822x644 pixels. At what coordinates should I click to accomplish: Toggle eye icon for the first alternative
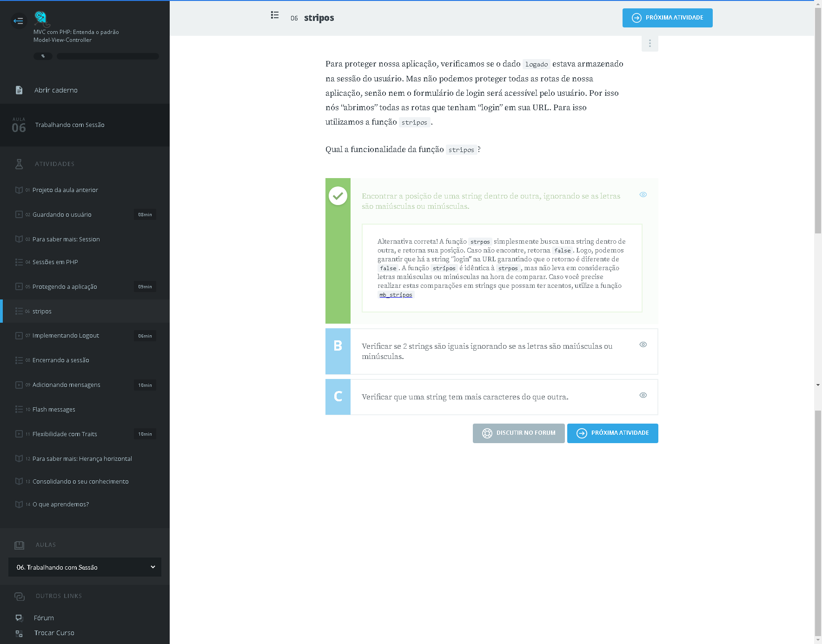[643, 195]
